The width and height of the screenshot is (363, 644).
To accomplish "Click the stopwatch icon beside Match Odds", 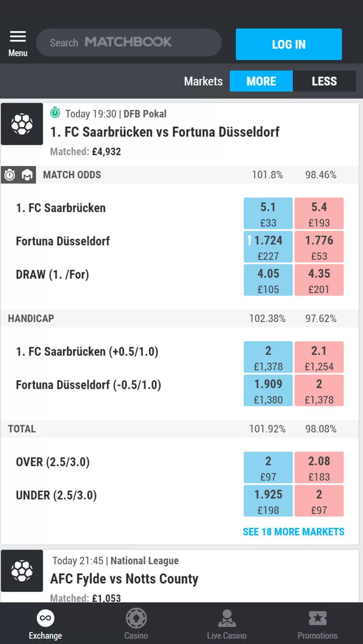I will click(x=10, y=175).
